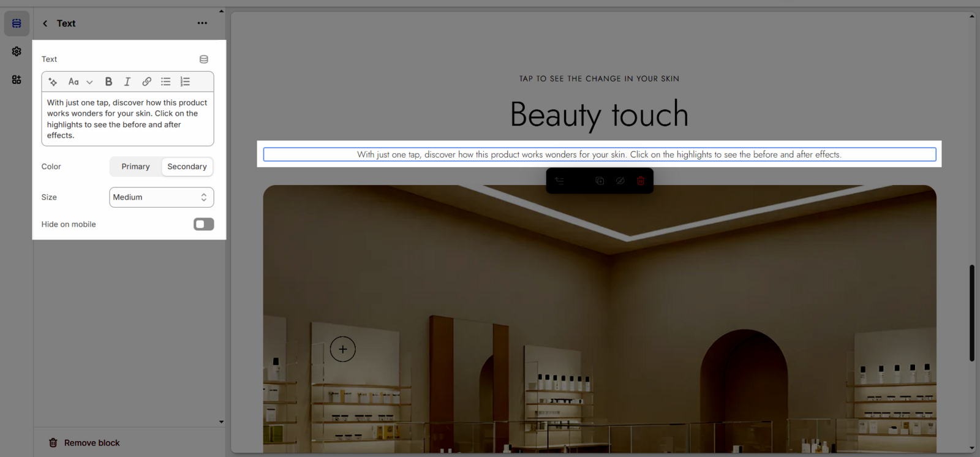Apply italic formatting to text
The height and width of the screenshot is (457, 980).
127,81
